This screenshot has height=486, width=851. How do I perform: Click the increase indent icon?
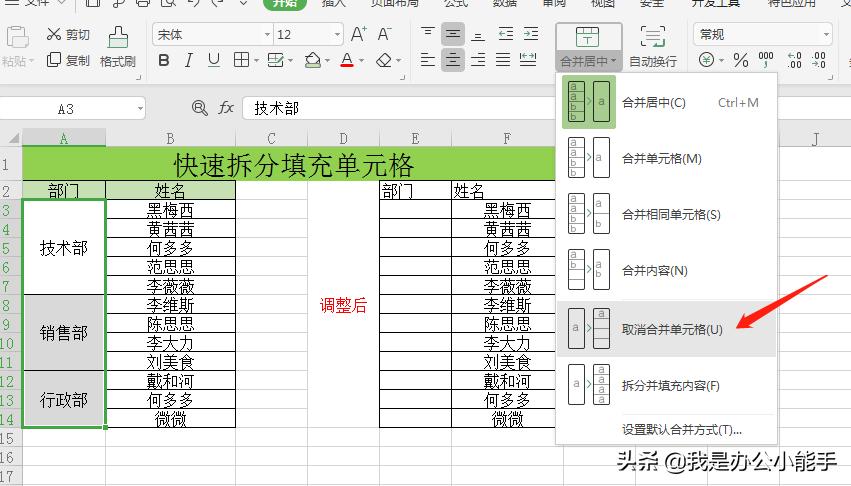click(531, 34)
